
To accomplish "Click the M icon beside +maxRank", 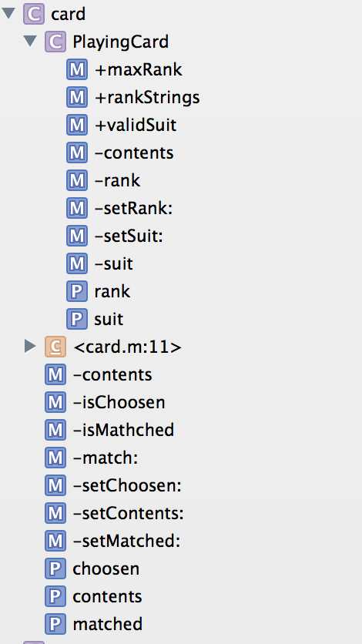I will tap(77, 69).
